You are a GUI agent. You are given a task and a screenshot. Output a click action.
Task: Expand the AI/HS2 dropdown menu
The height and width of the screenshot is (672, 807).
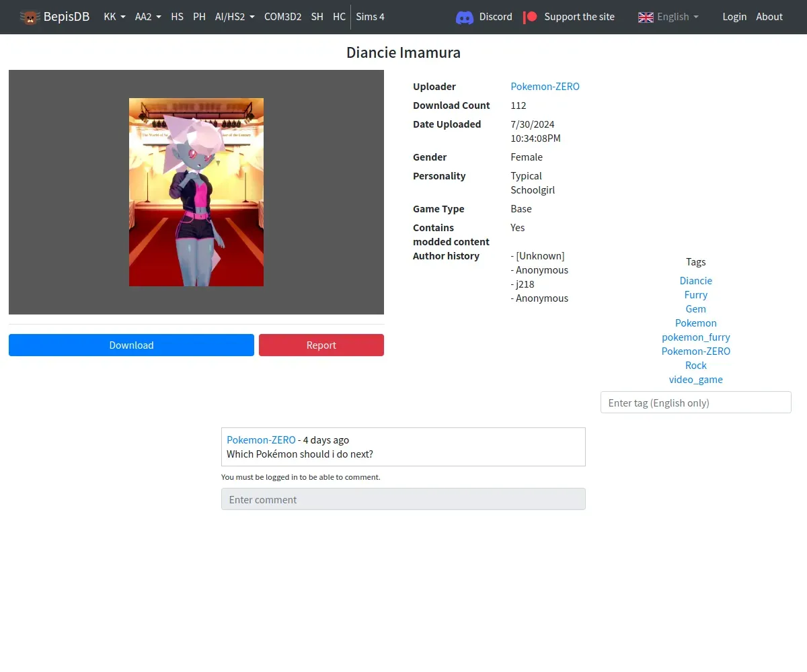[x=235, y=17]
